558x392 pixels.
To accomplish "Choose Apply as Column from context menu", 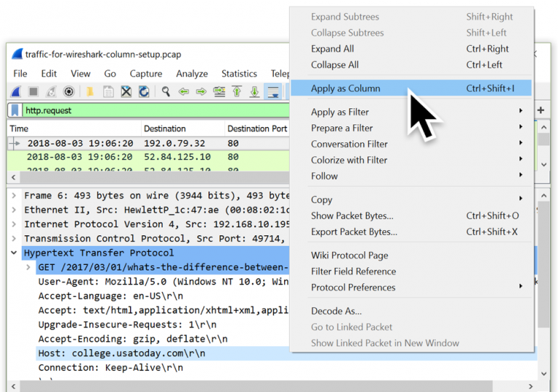I will click(x=346, y=89).
